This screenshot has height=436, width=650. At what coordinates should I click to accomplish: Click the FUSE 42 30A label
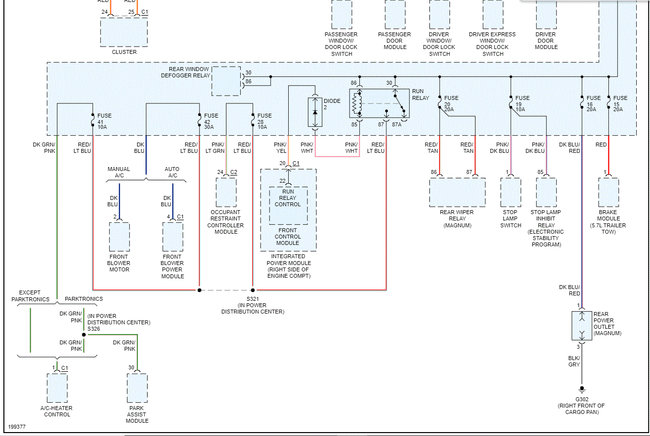tap(211, 121)
